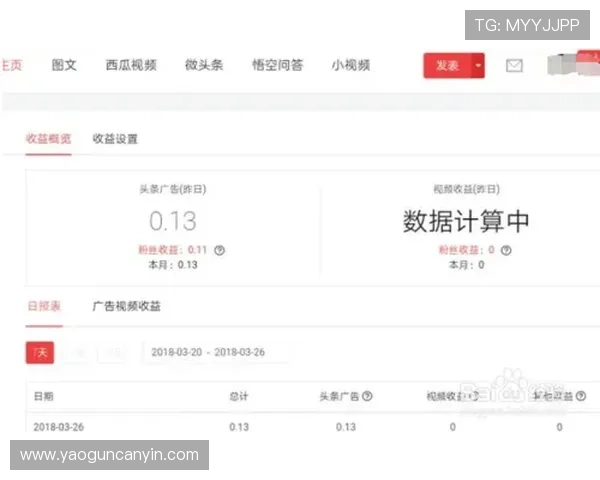Click the 数据计算中 status text

pyautogui.click(x=466, y=221)
